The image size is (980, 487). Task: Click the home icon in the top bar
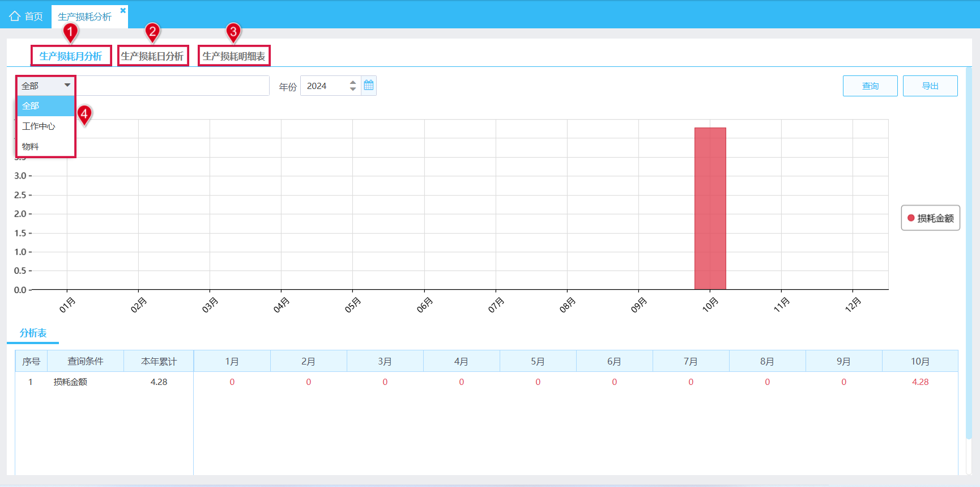click(15, 16)
